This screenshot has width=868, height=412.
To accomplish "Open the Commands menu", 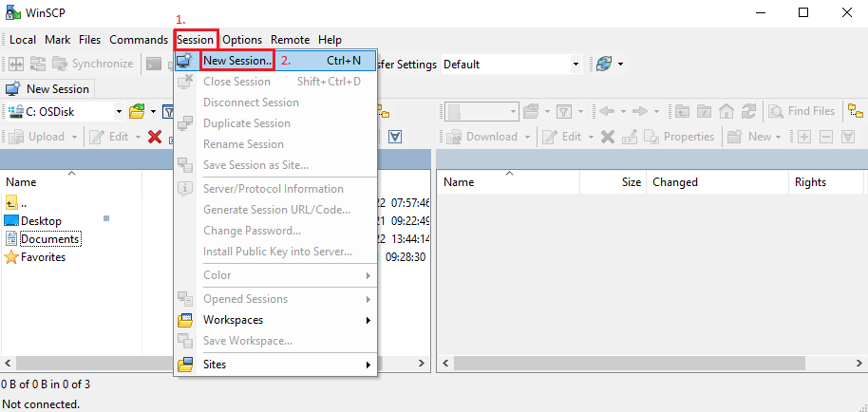I will pyautogui.click(x=139, y=40).
